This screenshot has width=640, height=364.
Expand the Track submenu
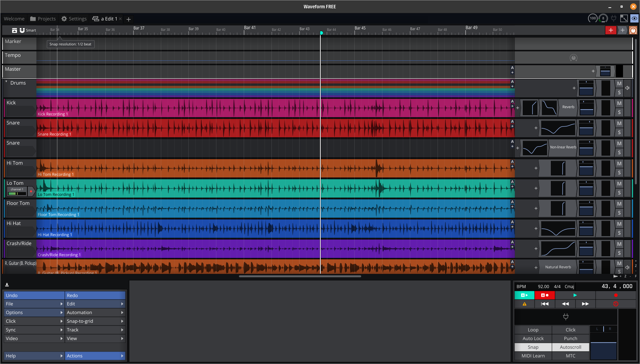95,330
